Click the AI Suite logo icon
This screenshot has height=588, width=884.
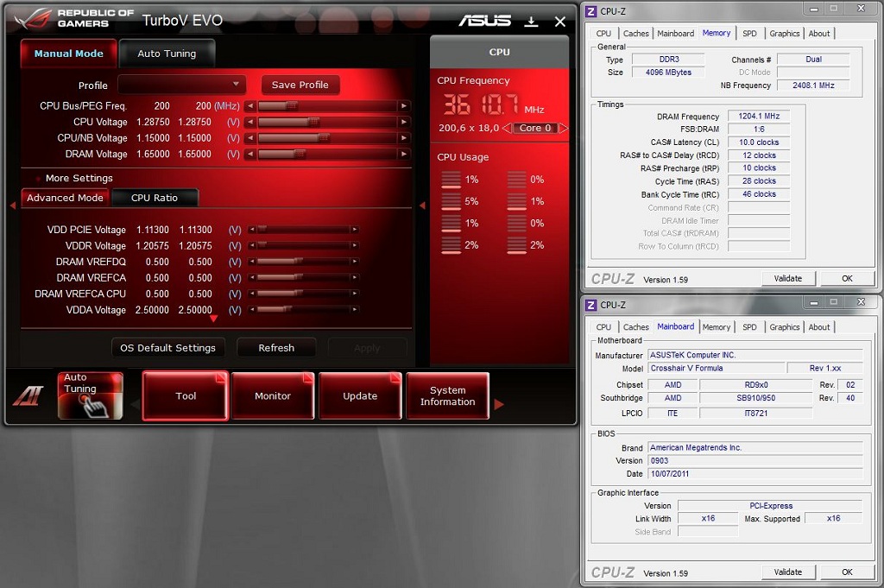(28, 397)
